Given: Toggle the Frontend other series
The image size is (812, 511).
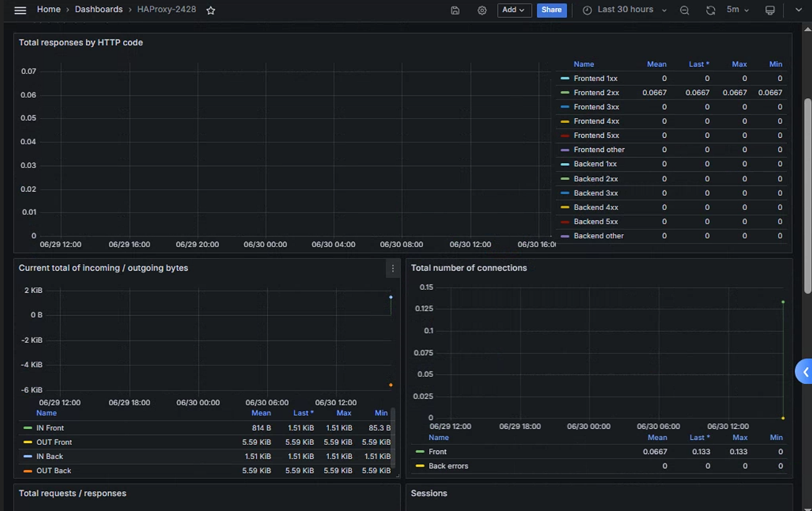Looking at the screenshot, I should point(599,150).
